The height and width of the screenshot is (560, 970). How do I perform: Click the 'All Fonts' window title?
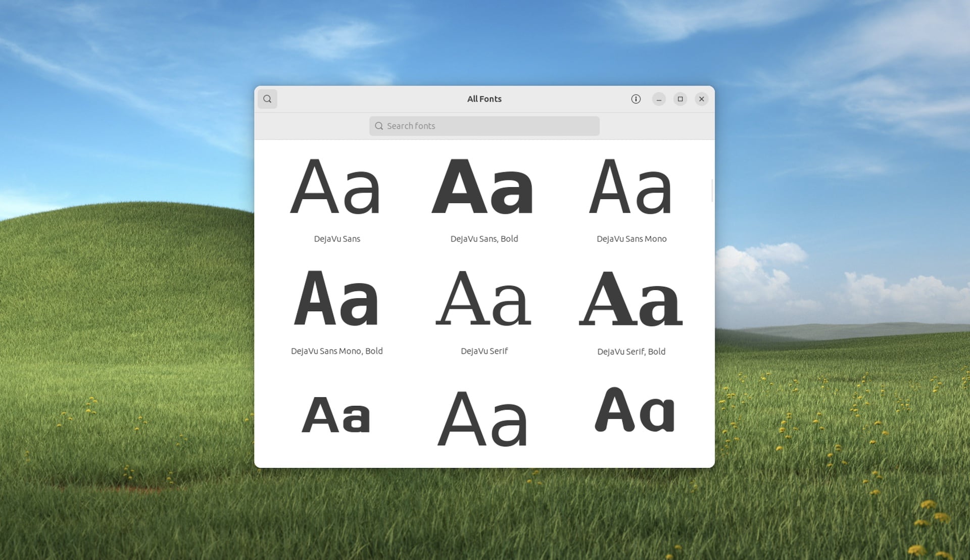tap(484, 99)
